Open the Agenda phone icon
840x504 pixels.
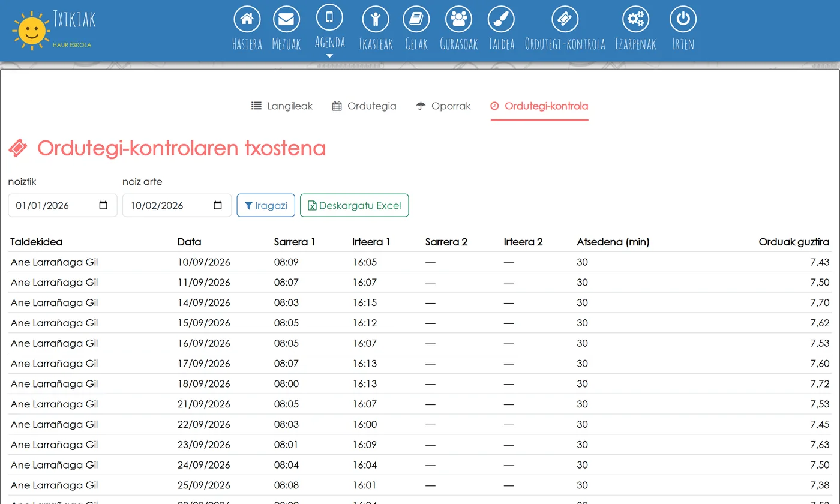pos(329,17)
